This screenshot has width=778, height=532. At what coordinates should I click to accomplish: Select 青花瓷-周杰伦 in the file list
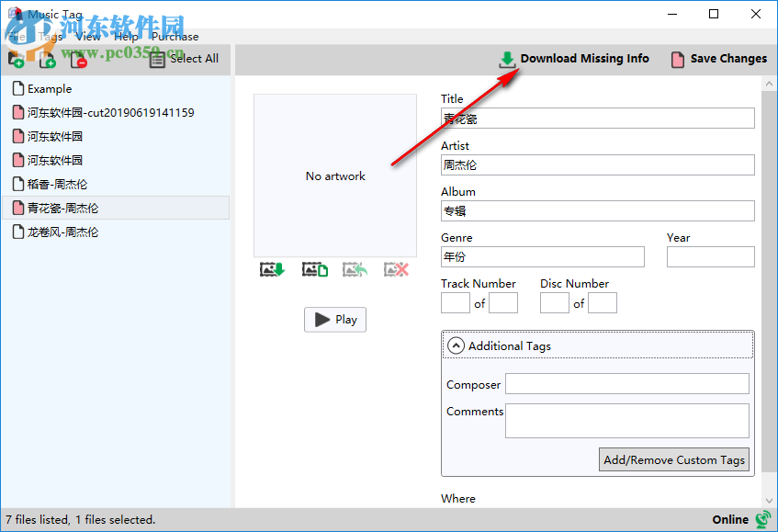[x=116, y=208]
